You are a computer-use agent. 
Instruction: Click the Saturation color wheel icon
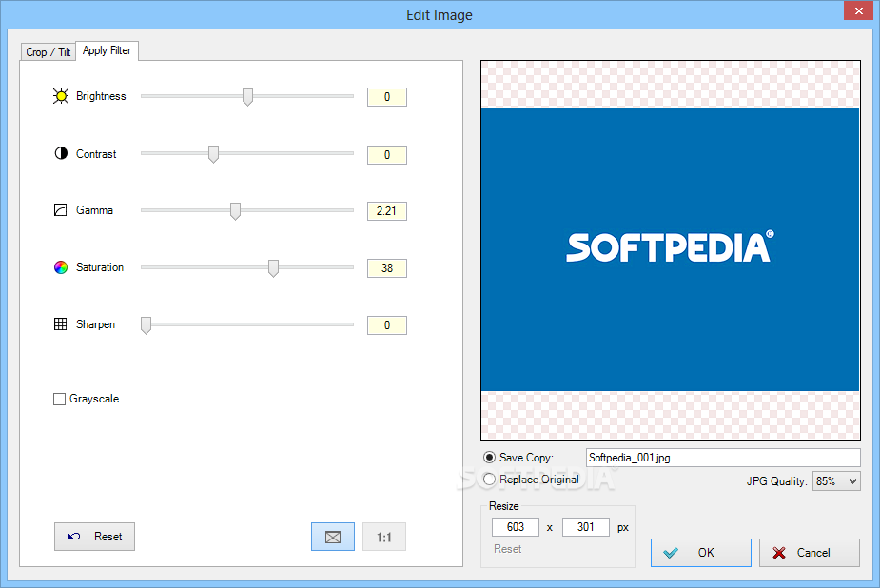click(61, 267)
